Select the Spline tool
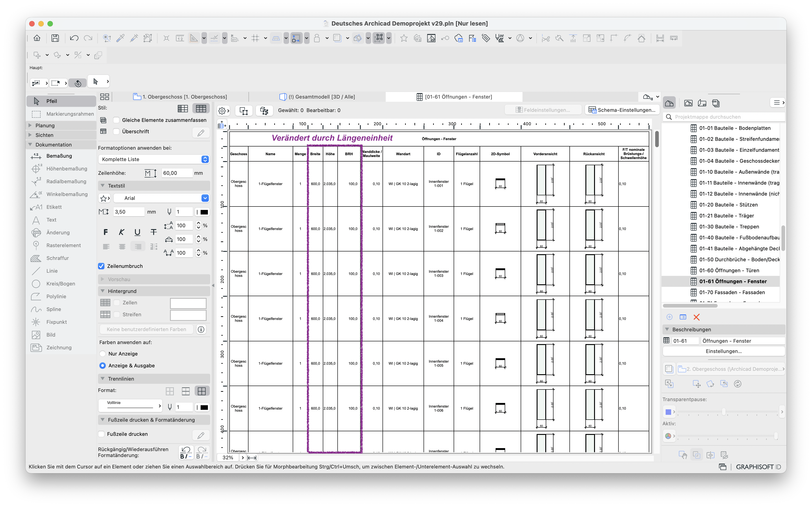The width and height of the screenshot is (812, 507). 61,309
